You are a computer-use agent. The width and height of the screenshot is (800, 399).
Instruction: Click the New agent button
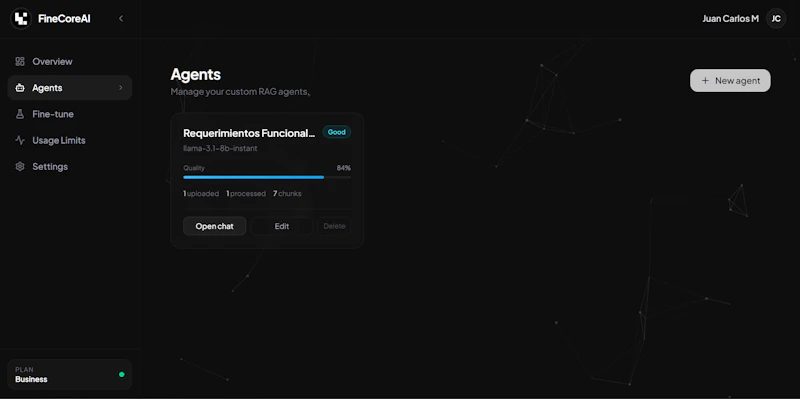click(x=730, y=81)
